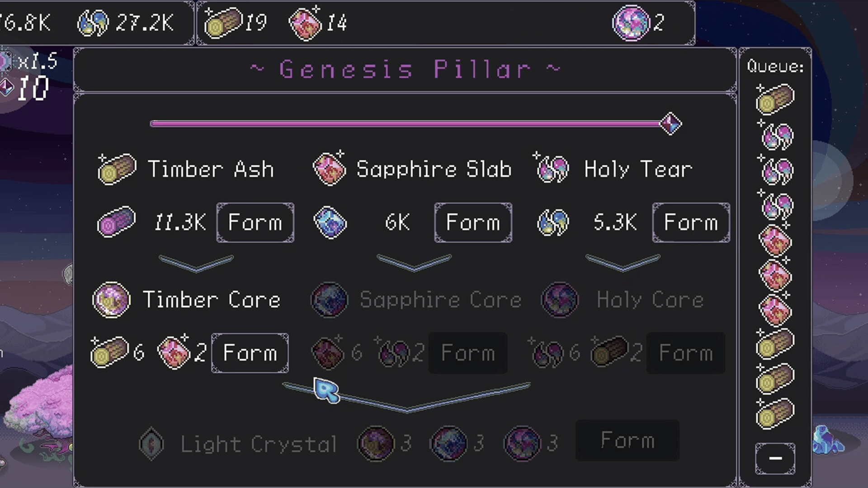Image resolution: width=868 pixels, height=488 pixels.
Task: Click the Genesis Pillar title banner
Action: click(x=405, y=70)
